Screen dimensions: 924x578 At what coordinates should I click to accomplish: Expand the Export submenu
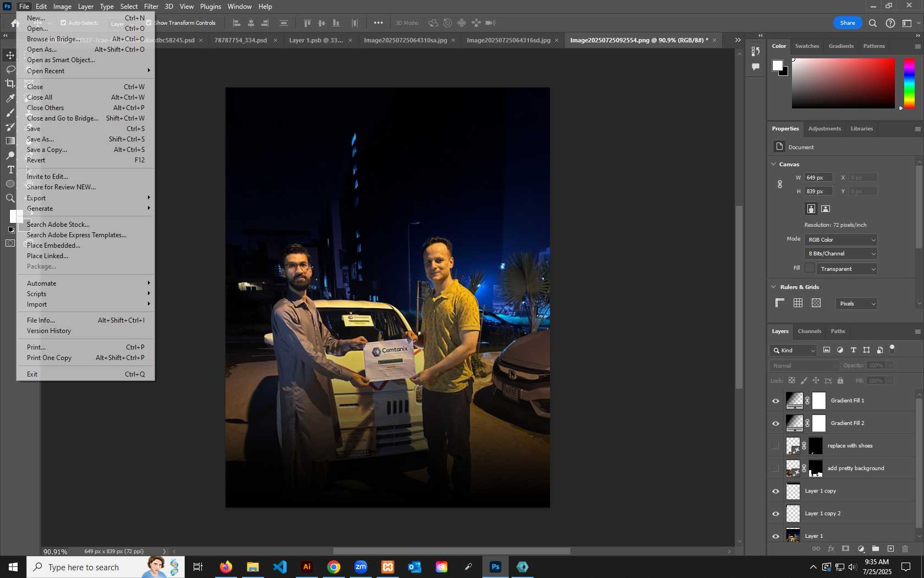coord(86,198)
